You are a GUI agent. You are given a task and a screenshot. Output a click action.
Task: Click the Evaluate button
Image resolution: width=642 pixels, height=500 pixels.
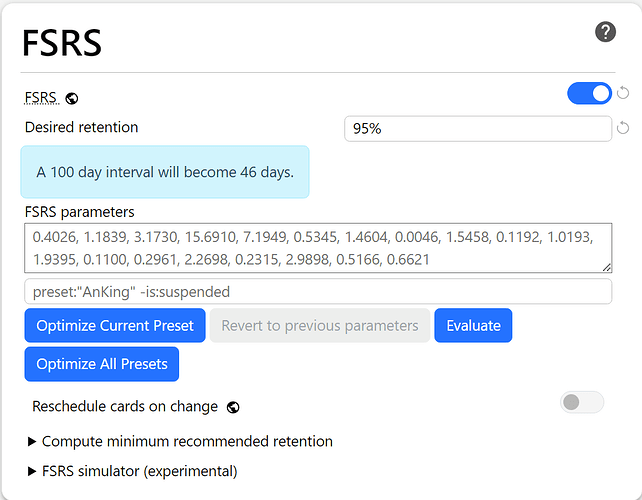[x=473, y=326]
